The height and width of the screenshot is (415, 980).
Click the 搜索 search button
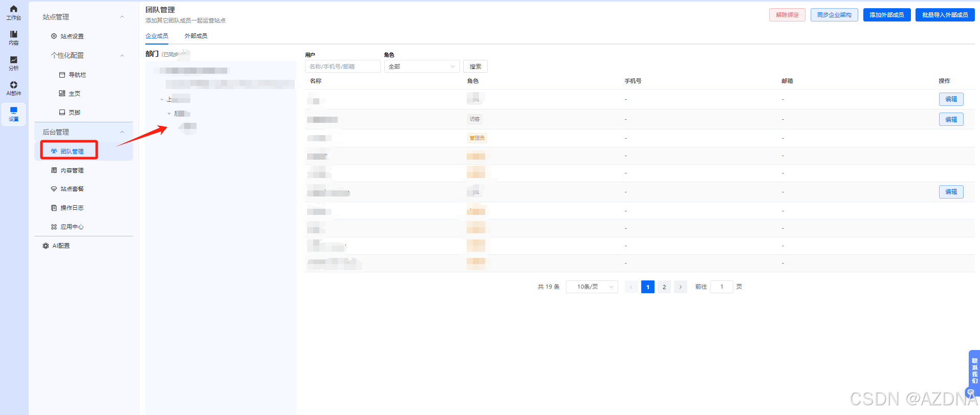(x=475, y=67)
